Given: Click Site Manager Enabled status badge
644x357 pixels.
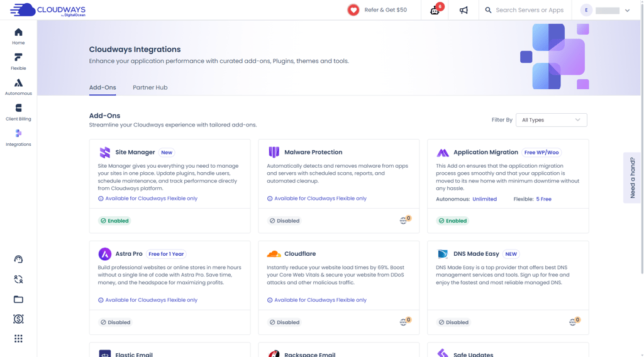Looking at the screenshot, I should (114, 221).
